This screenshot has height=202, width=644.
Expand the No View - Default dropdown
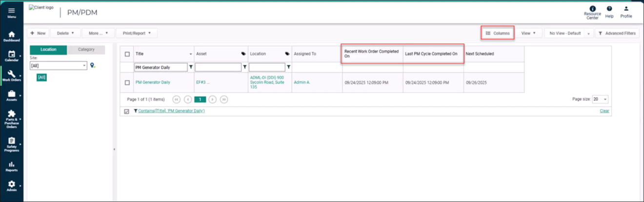tap(589, 34)
